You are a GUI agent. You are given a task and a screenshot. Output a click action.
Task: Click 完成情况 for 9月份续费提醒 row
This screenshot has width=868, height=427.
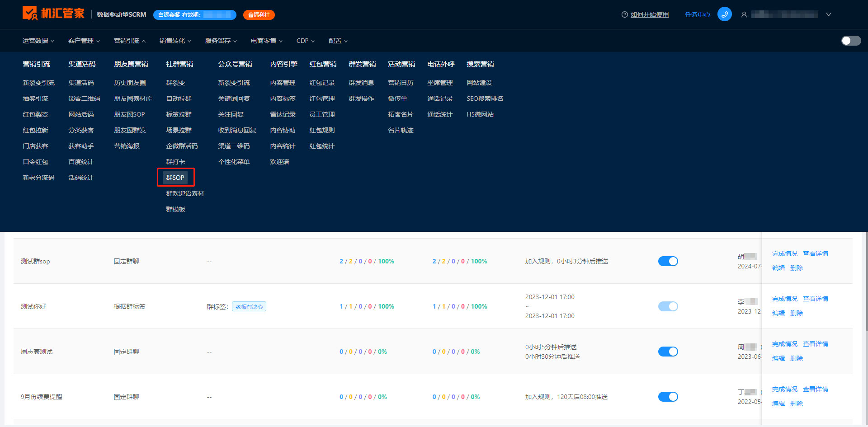[785, 389]
